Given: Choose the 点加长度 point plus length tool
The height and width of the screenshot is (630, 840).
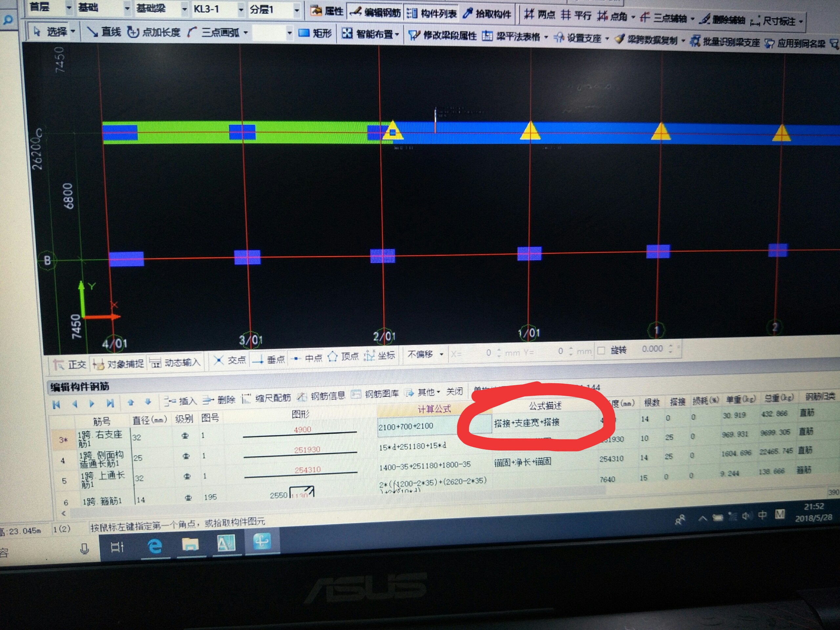Looking at the screenshot, I should (154, 32).
